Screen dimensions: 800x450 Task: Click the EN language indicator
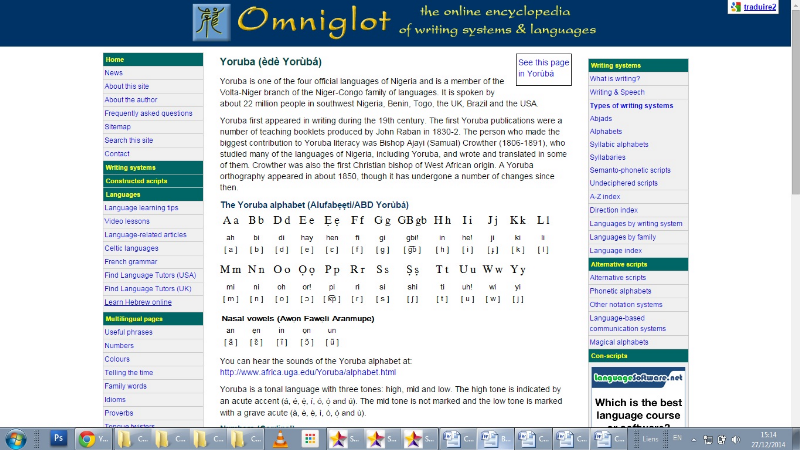[677, 438]
